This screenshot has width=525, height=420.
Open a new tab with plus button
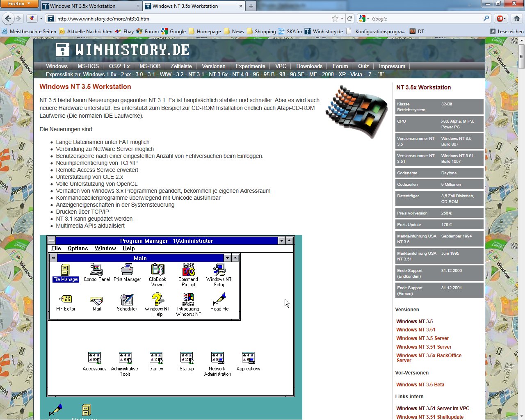[x=251, y=6]
